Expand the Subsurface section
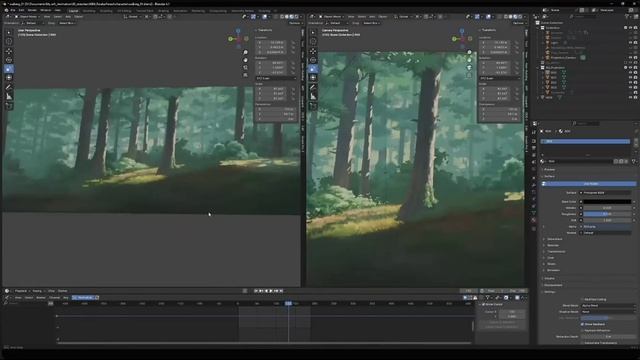 [x=554, y=239]
